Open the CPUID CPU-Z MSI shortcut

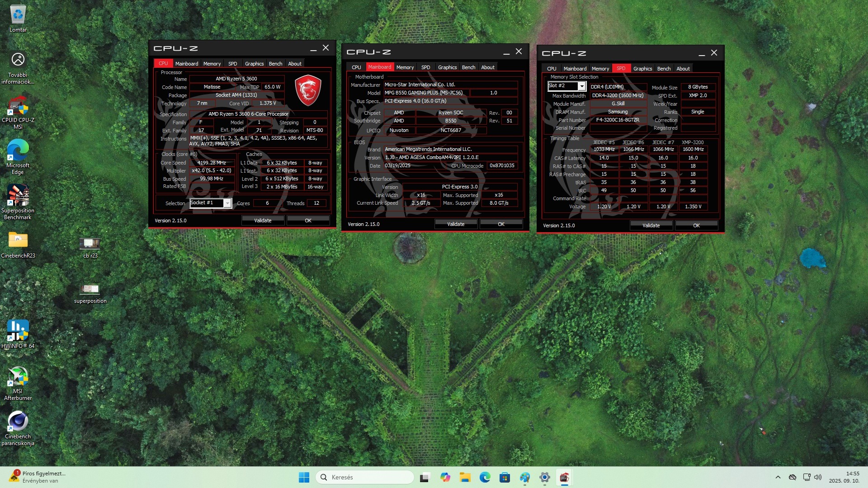click(18, 107)
